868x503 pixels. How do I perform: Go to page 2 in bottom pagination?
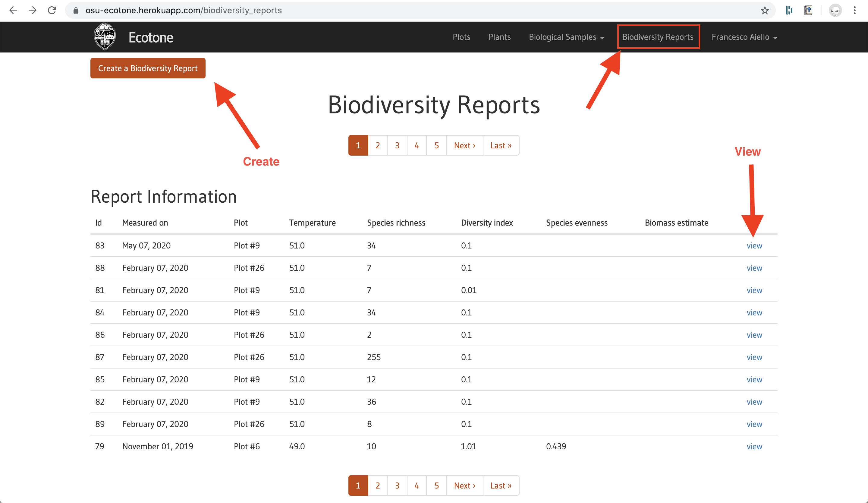click(378, 486)
